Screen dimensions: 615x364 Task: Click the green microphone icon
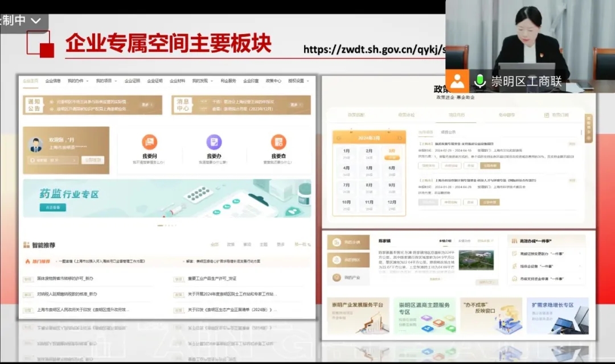coord(480,81)
